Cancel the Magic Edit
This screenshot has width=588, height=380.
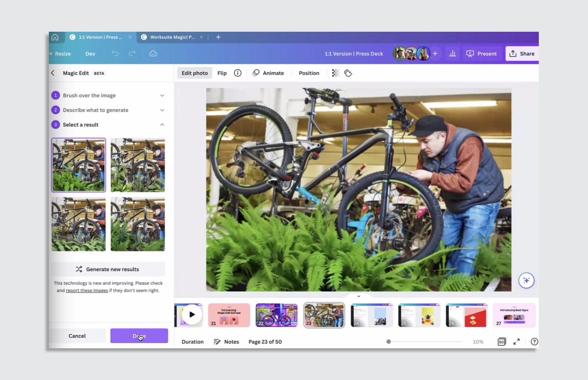pyautogui.click(x=77, y=336)
